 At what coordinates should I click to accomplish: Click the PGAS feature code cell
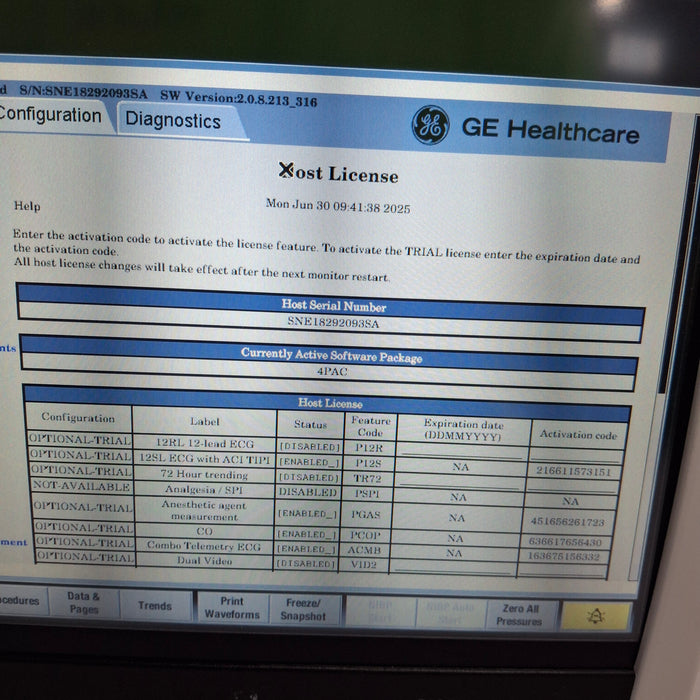(366, 515)
